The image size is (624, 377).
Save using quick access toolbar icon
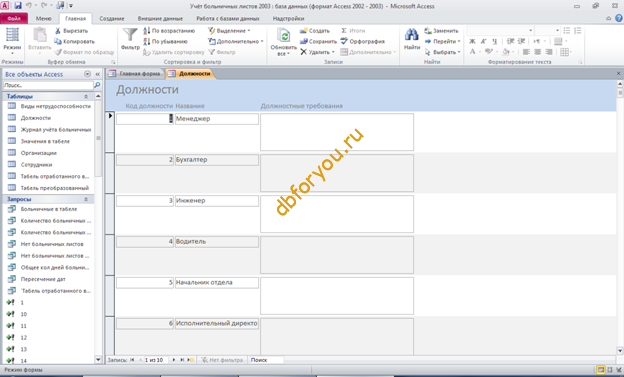coord(18,6)
